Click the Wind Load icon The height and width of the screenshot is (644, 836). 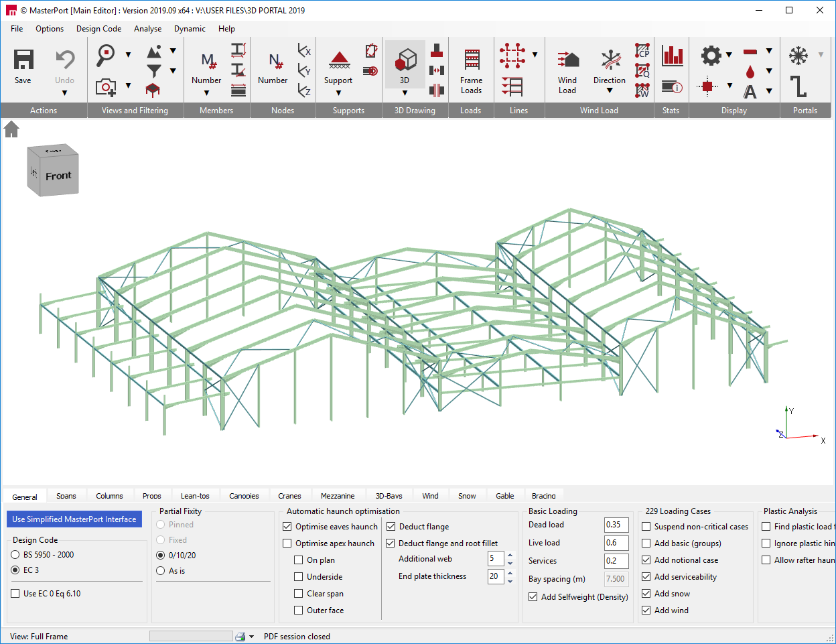click(567, 60)
